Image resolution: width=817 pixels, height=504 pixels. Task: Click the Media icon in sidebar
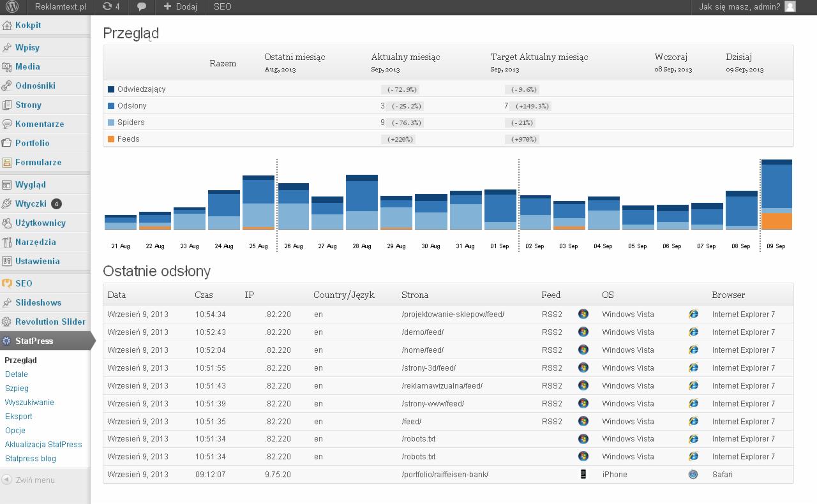click(7, 67)
